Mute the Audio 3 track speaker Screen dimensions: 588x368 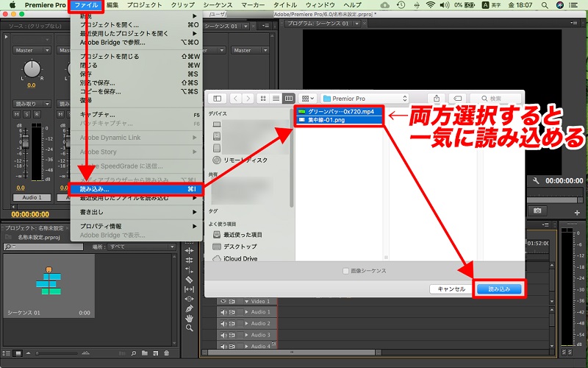pyautogui.click(x=223, y=335)
